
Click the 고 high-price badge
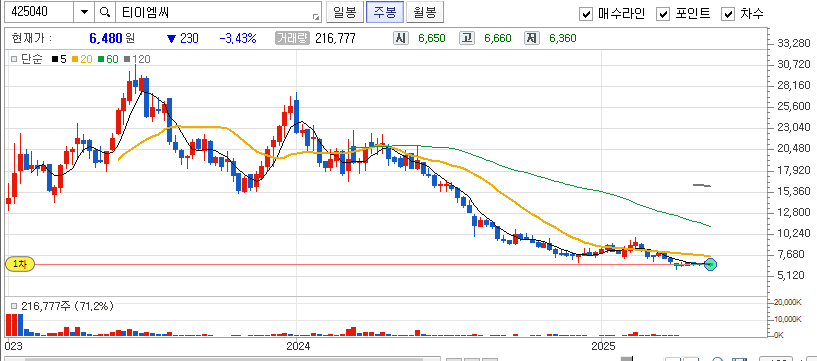point(466,38)
